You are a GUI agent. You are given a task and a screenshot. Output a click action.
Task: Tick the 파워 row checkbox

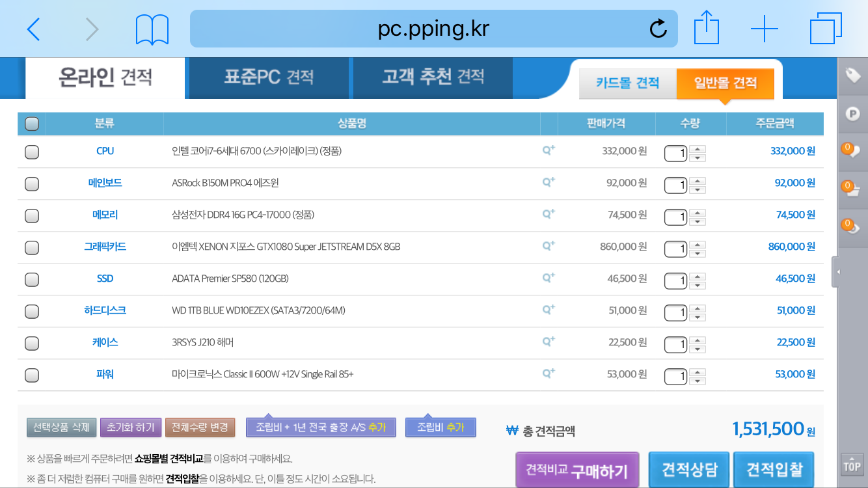[31, 375]
